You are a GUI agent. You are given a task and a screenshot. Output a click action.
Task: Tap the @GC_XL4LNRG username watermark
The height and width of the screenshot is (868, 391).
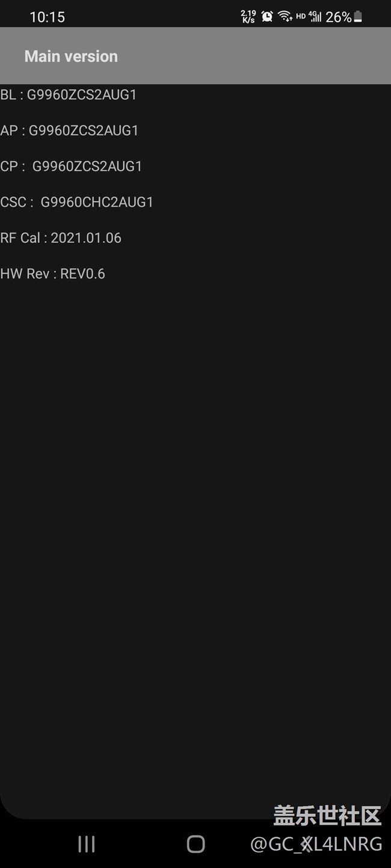(x=316, y=844)
